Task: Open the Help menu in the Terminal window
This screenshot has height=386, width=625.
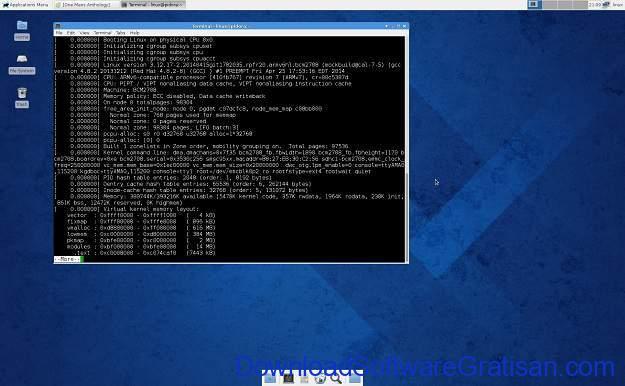Action: [x=135, y=33]
